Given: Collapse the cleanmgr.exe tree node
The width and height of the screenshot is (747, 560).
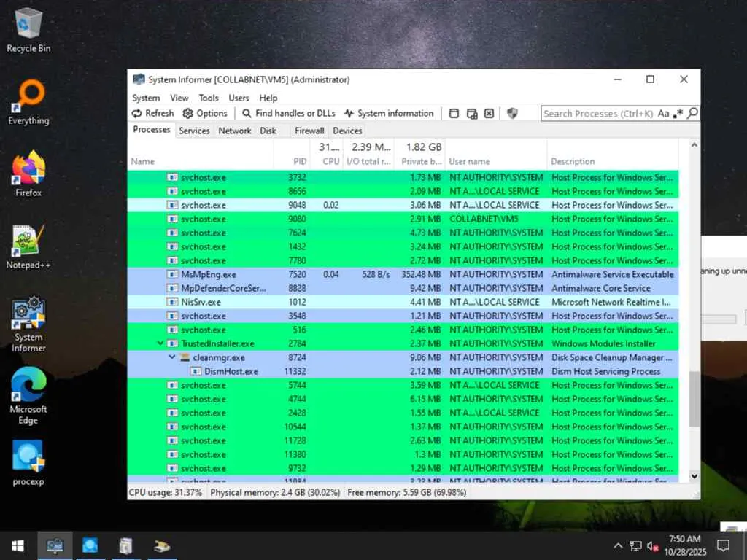Looking at the screenshot, I should 172,357.
